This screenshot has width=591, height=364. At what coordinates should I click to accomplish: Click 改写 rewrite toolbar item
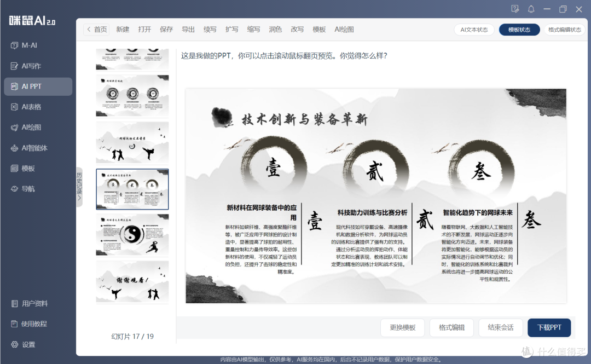pyautogui.click(x=297, y=30)
